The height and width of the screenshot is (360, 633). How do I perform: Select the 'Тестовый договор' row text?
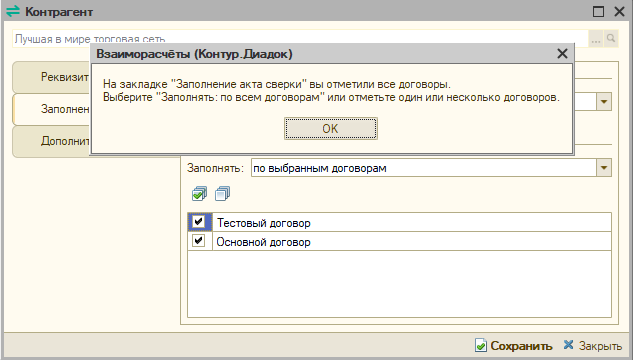coord(264,223)
